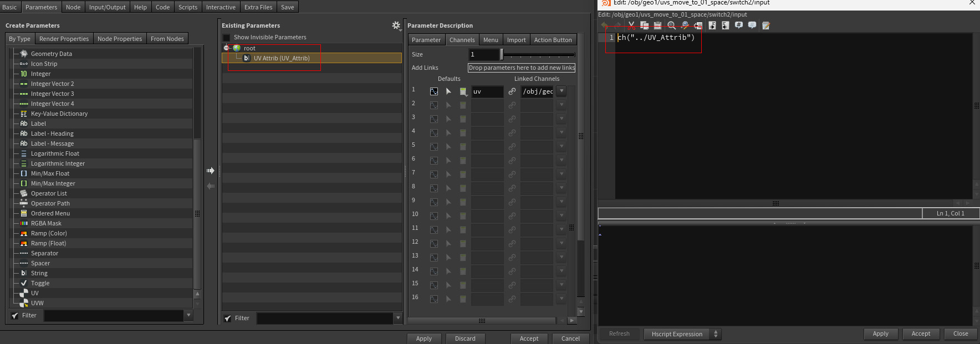This screenshot has width=980, height=344.
Task: Open Existing Parameters filter dropdown arrow
Action: [398, 318]
